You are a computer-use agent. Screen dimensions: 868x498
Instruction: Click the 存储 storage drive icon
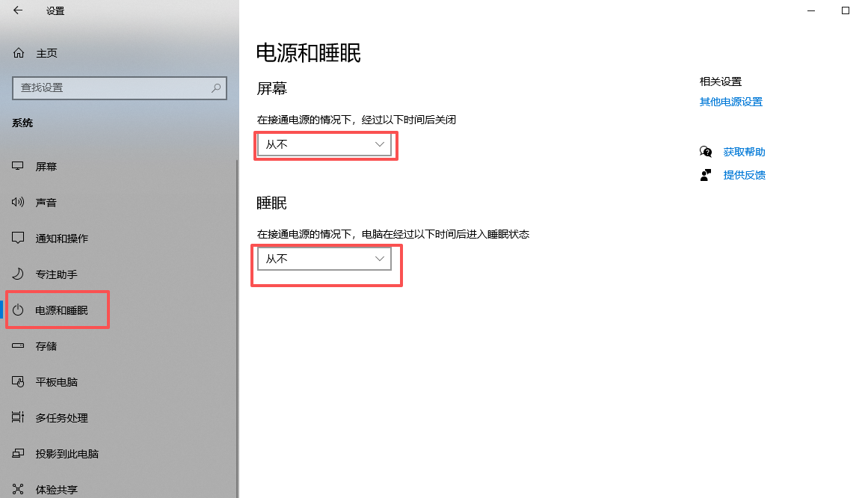[19, 346]
